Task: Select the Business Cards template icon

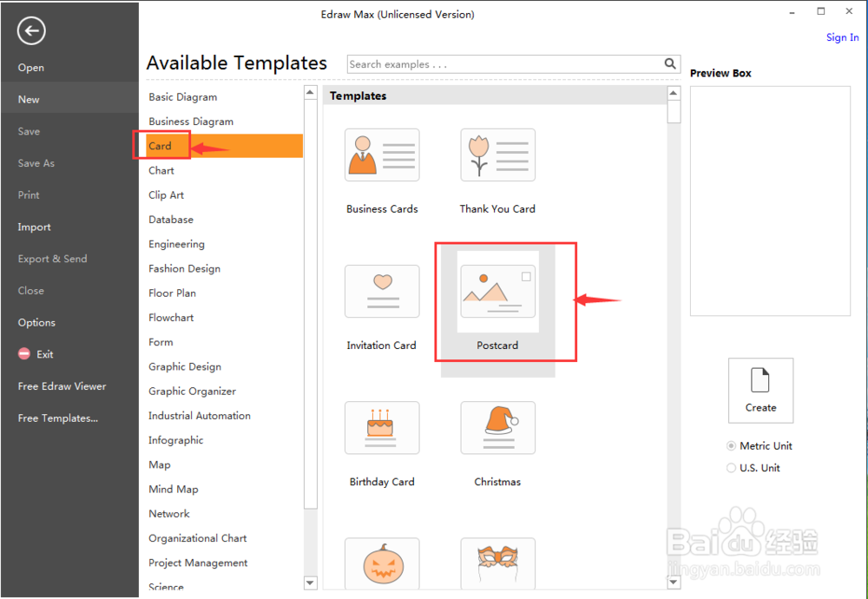Action: click(382, 155)
